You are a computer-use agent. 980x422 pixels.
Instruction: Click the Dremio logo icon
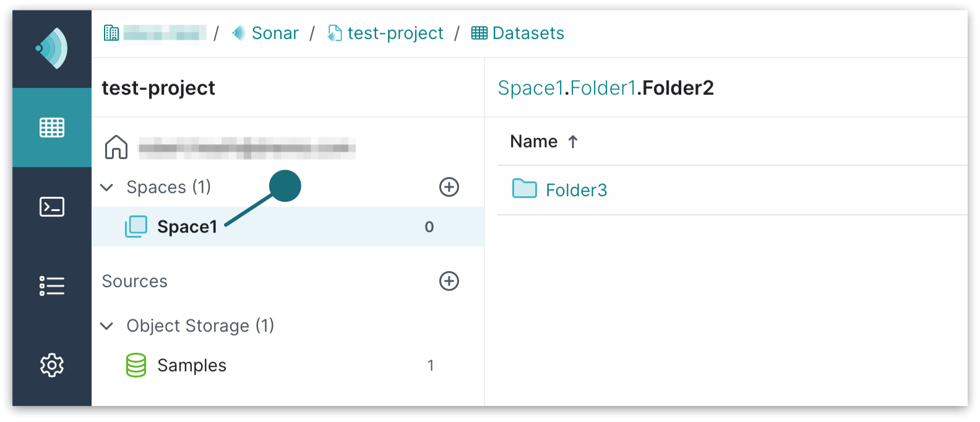pyautogui.click(x=52, y=48)
